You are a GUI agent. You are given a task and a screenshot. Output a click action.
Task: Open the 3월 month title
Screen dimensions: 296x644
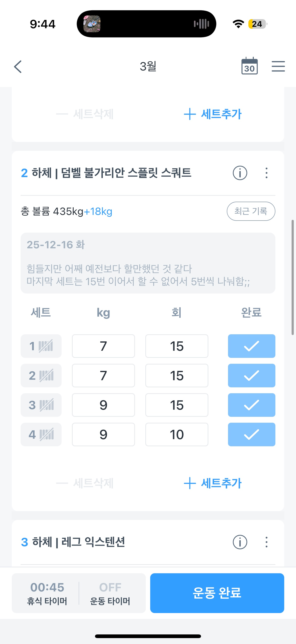[148, 67]
